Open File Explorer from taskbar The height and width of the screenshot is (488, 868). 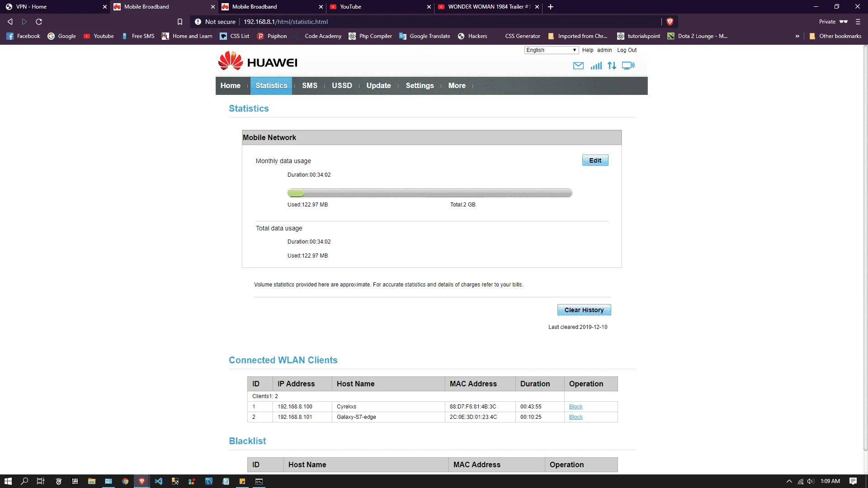[91, 481]
